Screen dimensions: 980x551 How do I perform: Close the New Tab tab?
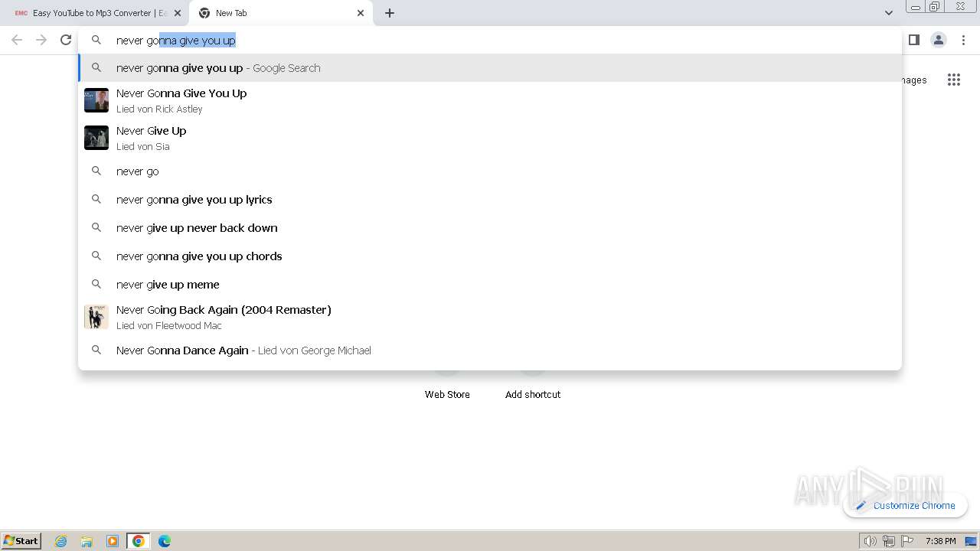coord(361,13)
